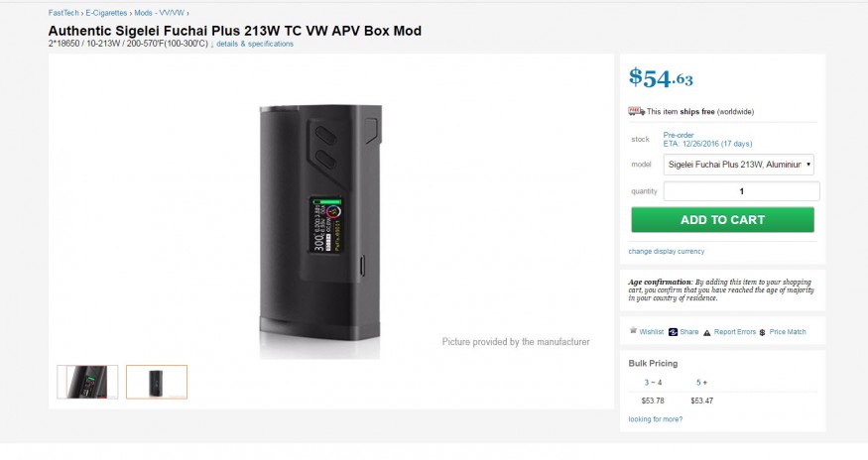This screenshot has height=460, width=868.
Task: Click the free shipping truck icon
Action: pyautogui.click(x=637, y=112)
